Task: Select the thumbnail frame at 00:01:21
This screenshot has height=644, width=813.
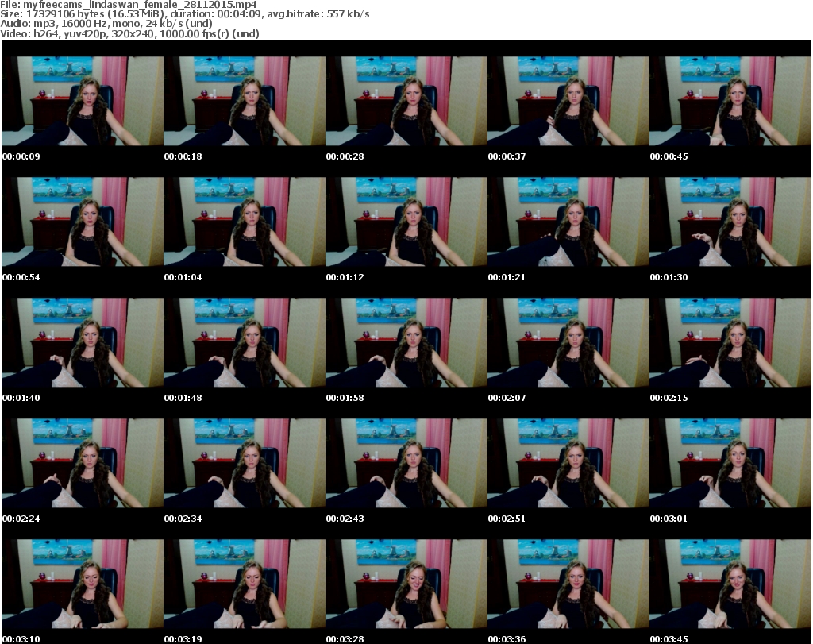Action: 568,222
